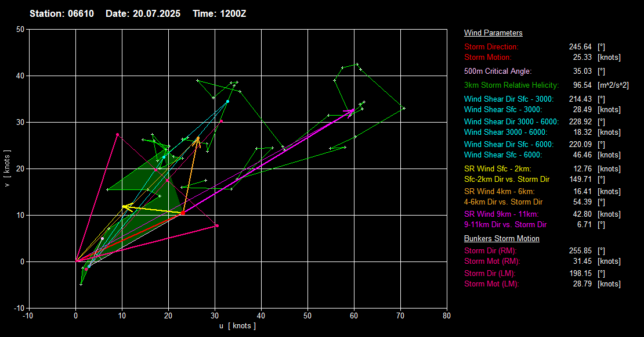Viewport: 644px width, 337px height.
Task: Click the red Storm Direction label
Action: click(x=491, y=46)
